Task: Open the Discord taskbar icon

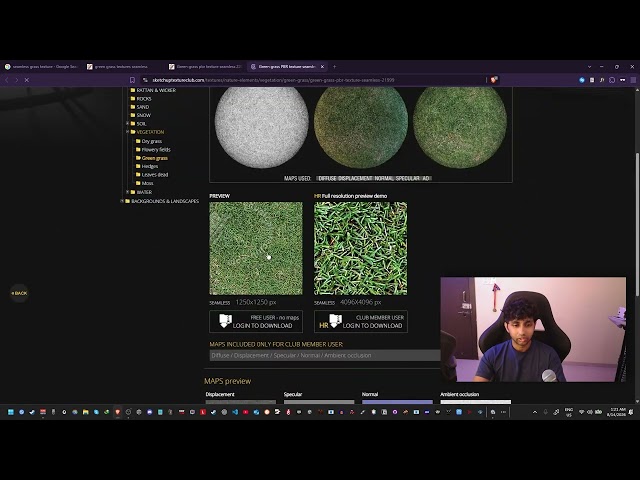Action: (x=149, y=412)
